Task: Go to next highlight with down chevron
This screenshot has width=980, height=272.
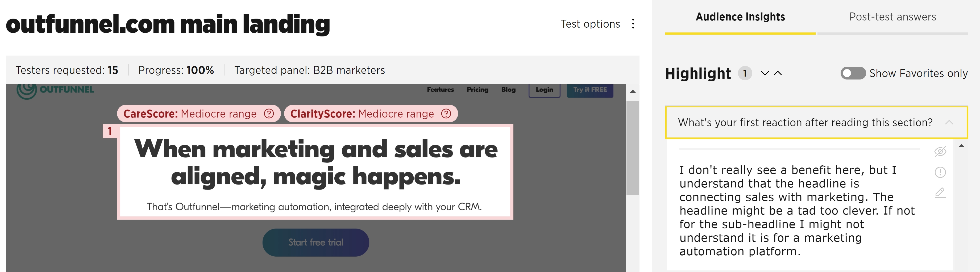Action: click(x=765, y=73)
